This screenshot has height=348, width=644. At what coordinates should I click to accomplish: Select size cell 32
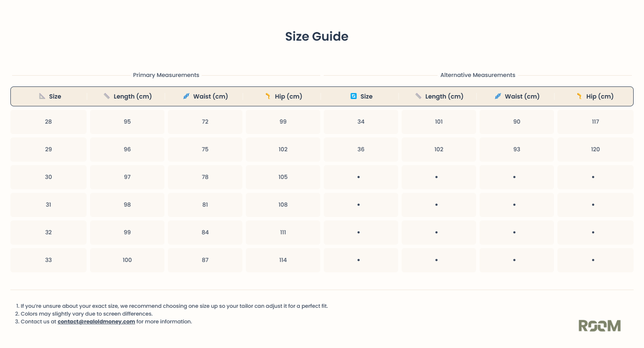click(x=48, y=233)
